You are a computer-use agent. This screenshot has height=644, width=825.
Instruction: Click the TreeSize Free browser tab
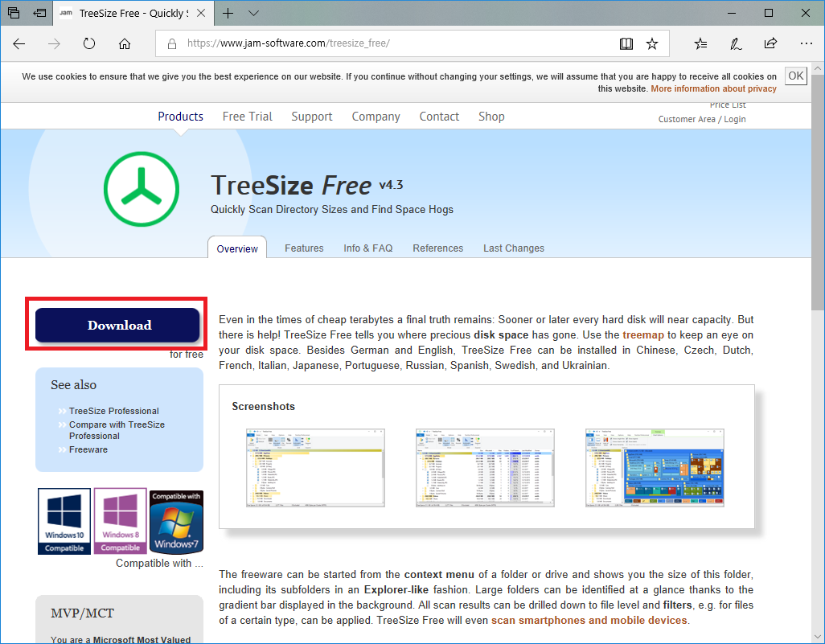pos(133,13)
